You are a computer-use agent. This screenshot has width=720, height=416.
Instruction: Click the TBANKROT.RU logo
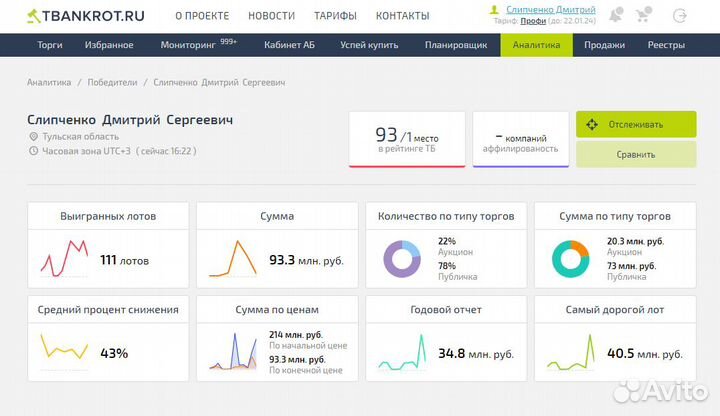pos(86,16)
